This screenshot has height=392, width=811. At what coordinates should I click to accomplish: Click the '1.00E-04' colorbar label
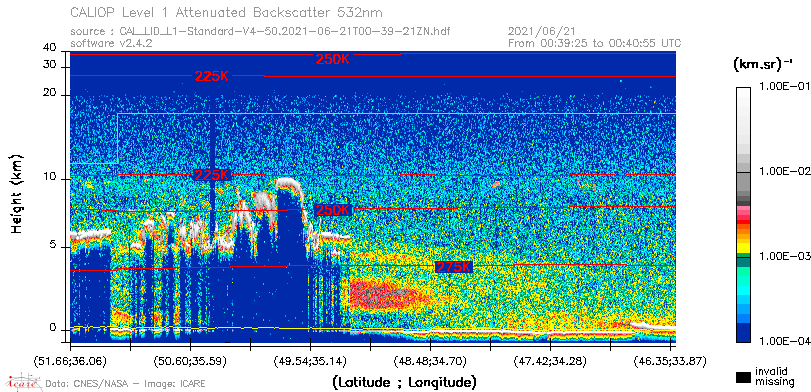784,341
